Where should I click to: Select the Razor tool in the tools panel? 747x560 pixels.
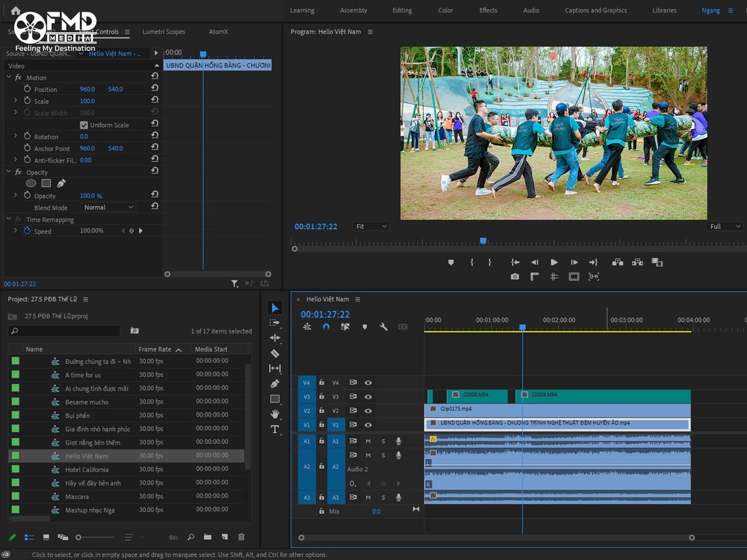(x=275, y=353)
